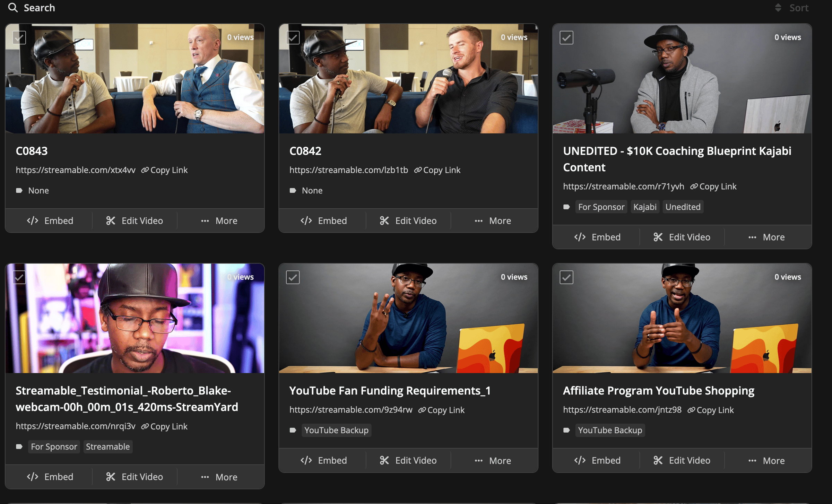Copy link for the C0842 video
This screenshot has height=504, width=832.
click(437, 170)
